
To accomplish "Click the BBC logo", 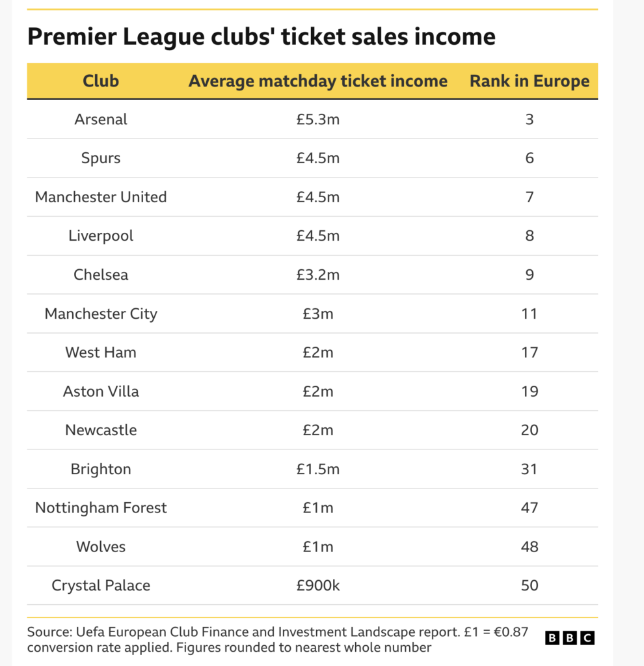I will pos(569,638).
